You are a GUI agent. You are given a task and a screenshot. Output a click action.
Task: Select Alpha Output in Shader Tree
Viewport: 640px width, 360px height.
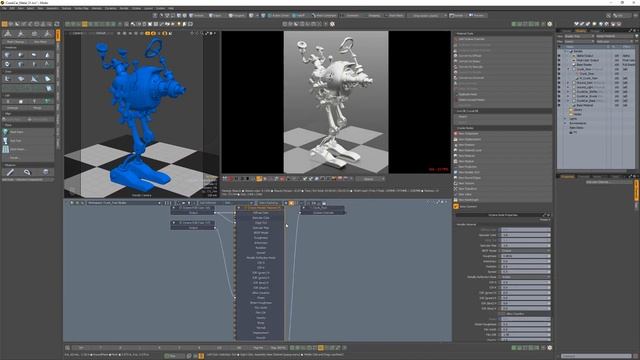pos(585,56)
